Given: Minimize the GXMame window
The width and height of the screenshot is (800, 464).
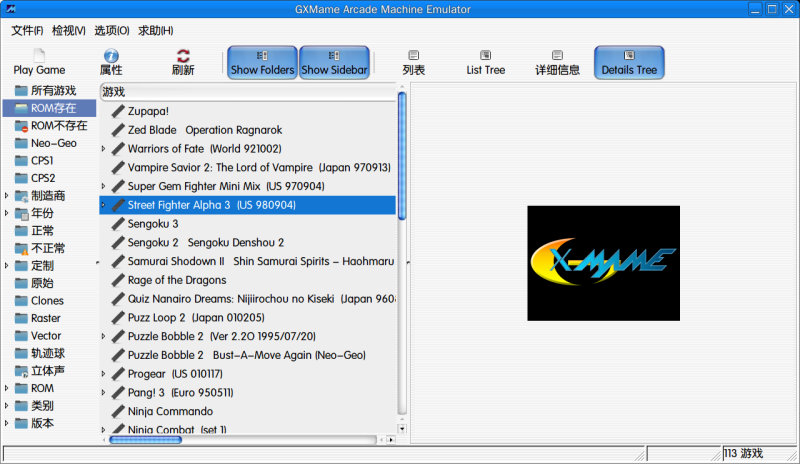Looking at the screenshot, I should coord(755,9).
